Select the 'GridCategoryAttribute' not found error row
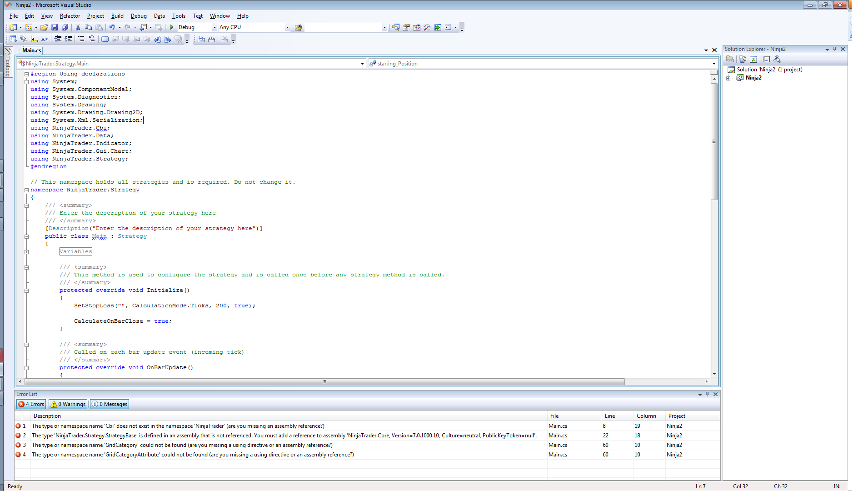868x491 pixels. pyautogui.click(x=367, y=455)
